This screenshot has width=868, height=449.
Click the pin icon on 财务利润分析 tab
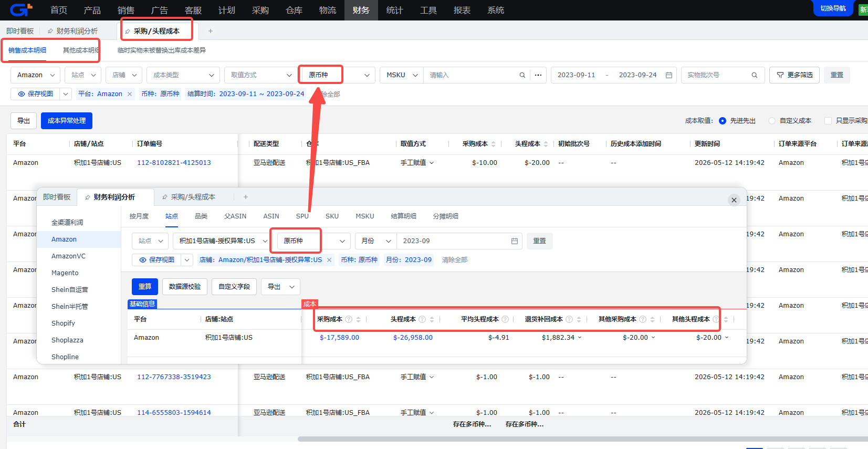tap(50, 32)
